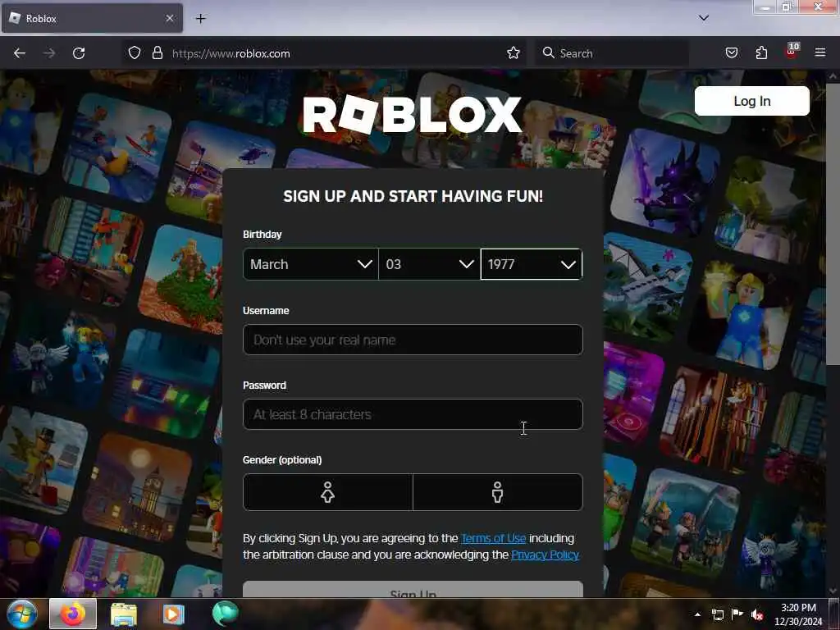Image resolution: width=840 pixels, height=630 pixels.
Task: Select the male gender icon
Action: point(498,492)
